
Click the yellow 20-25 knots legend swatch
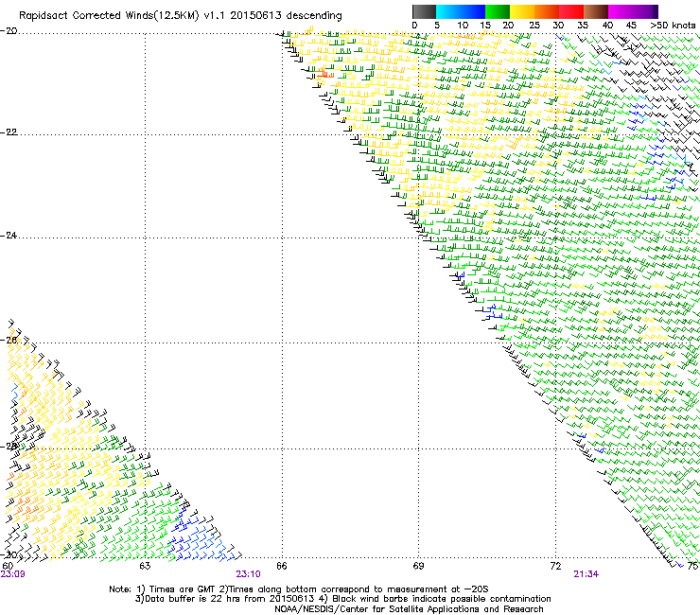click(522, 11)
